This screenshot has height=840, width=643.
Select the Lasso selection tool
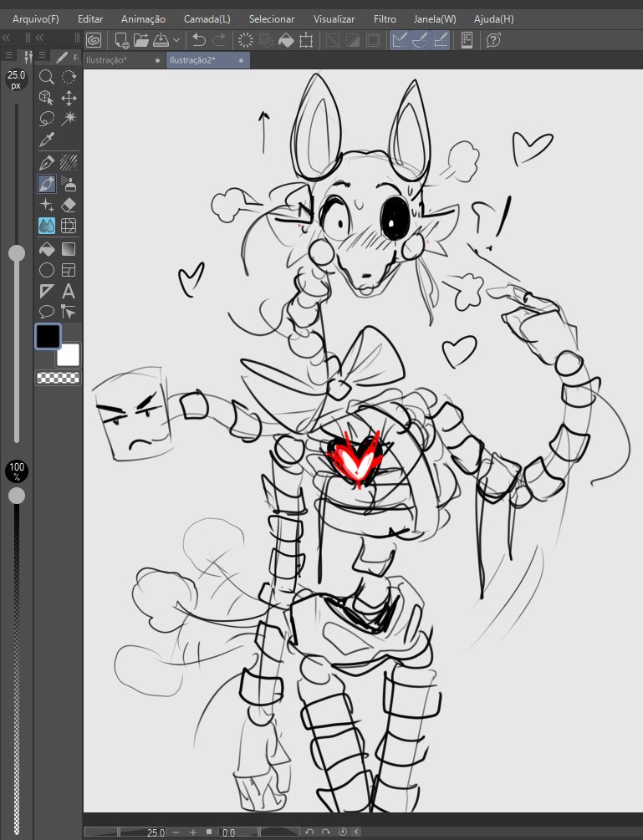tap(47, 119)
